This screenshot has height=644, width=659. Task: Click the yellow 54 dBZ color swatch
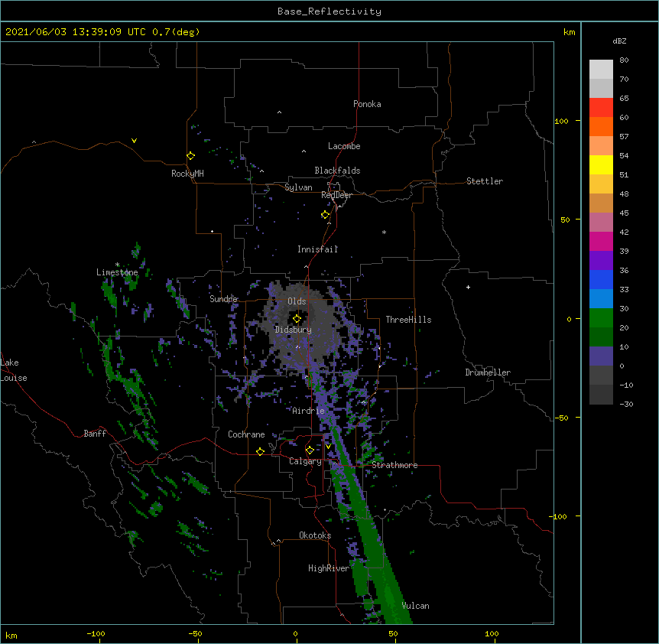click(601, 164)
